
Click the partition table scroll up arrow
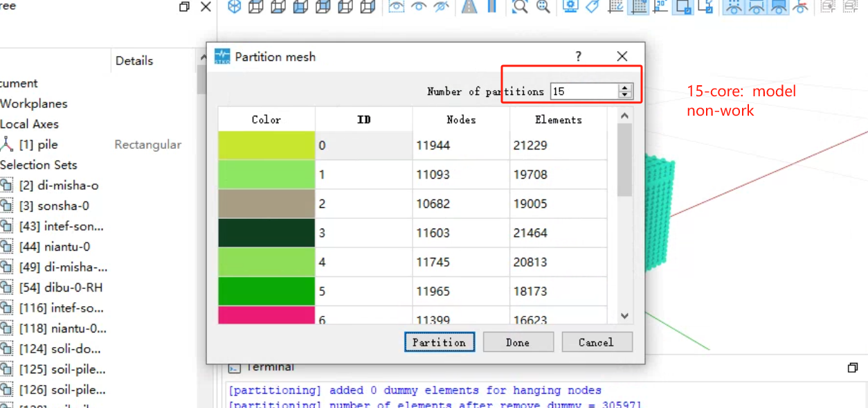click(x=624, y=116)
